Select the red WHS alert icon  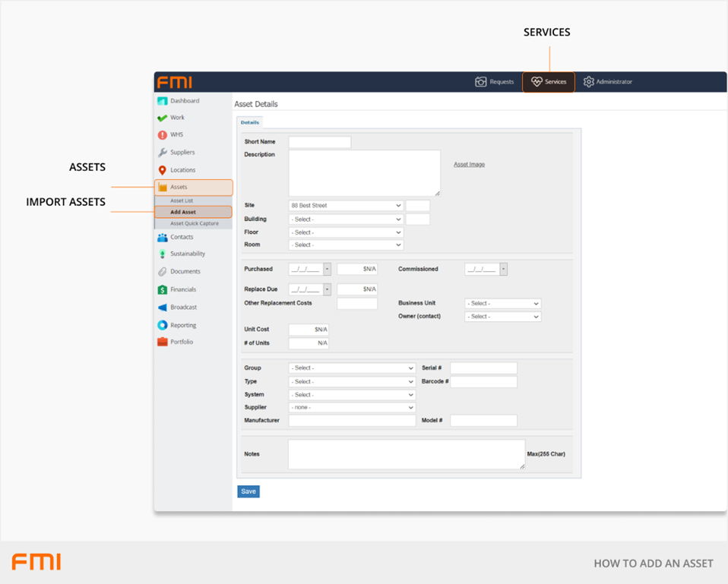point(162,135)
